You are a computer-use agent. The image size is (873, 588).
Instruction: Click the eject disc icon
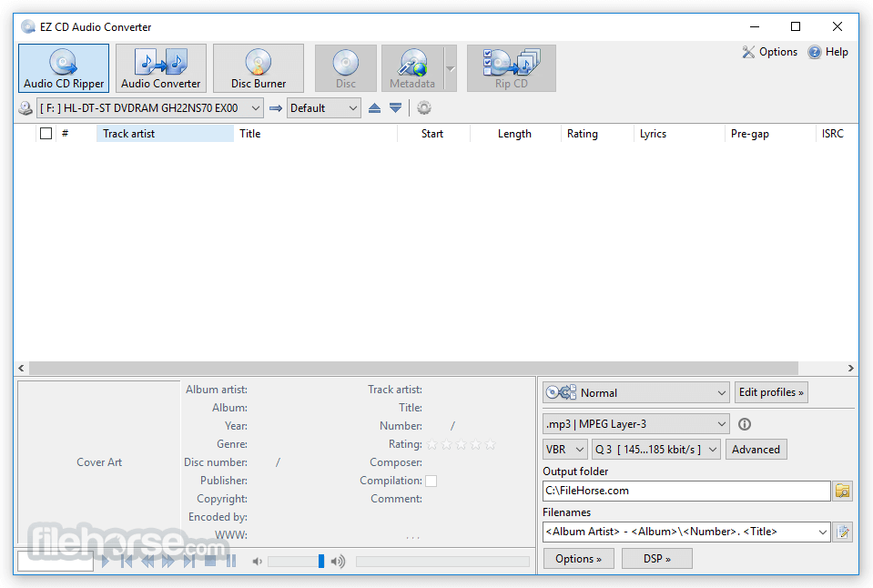click(x=375, y=108)
